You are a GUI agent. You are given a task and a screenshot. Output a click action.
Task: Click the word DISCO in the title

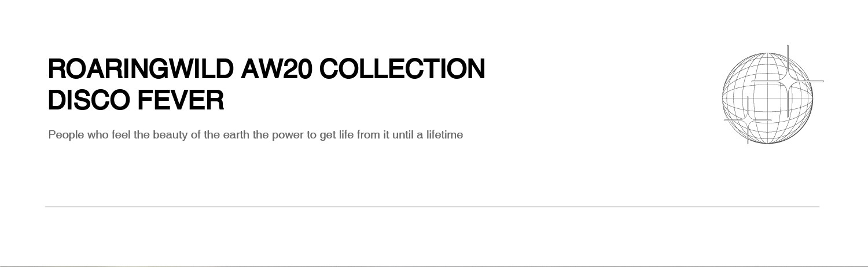[89, 100]
